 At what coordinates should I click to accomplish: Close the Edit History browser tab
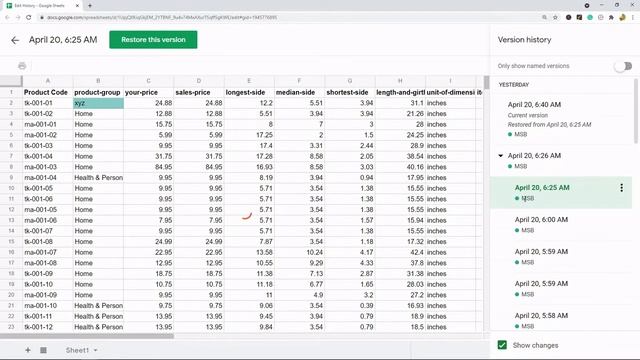click(x=78, y=6)
